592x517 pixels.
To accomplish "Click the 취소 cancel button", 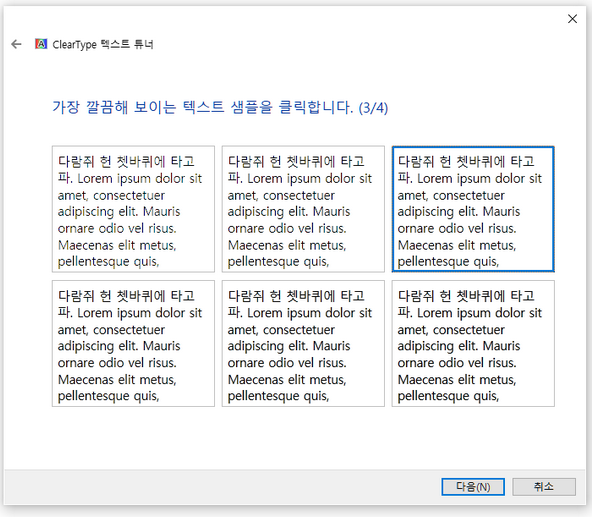I will [x=544, y=487].
